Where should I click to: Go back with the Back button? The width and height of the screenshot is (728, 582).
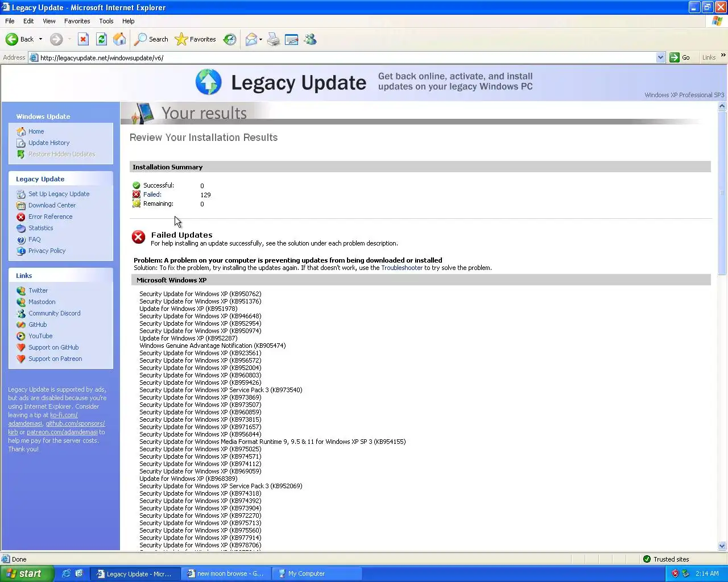pos(19,39)
